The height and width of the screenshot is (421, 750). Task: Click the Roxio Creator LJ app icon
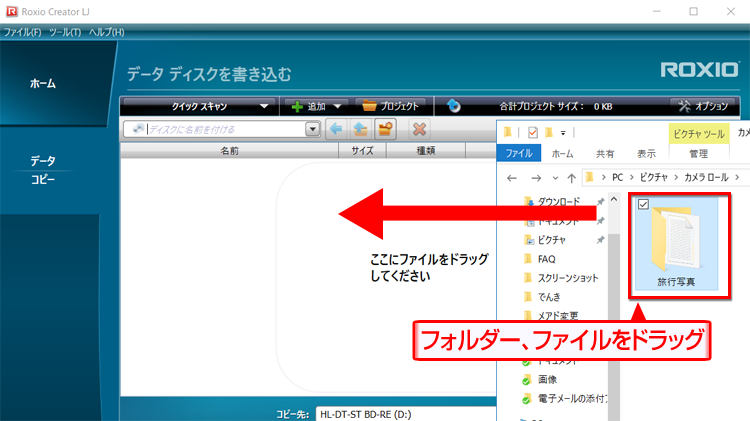(x=11, y=11)
